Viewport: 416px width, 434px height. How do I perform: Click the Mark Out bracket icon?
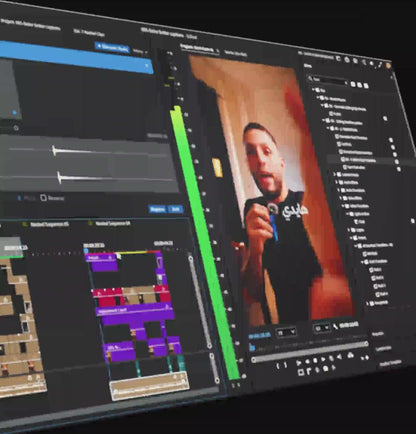point(285,365)
